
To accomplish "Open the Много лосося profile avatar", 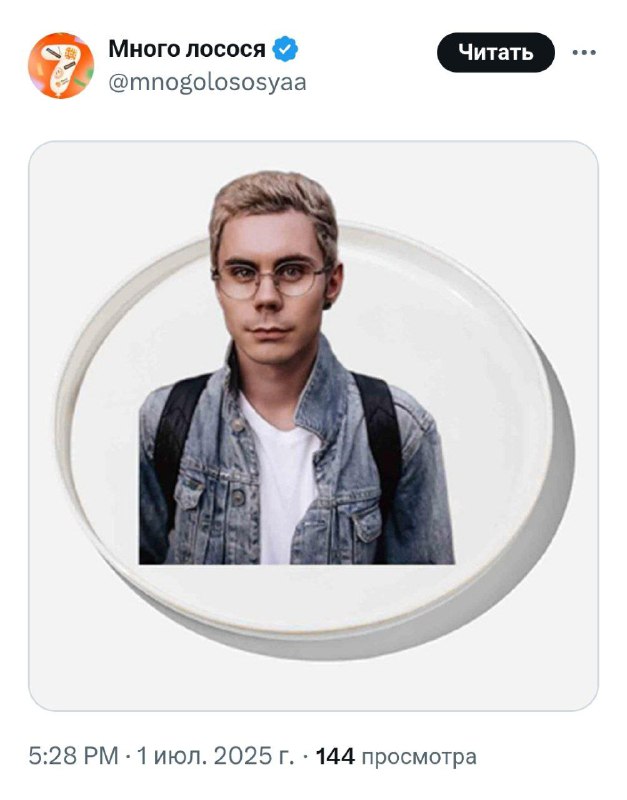I will 61,65.
